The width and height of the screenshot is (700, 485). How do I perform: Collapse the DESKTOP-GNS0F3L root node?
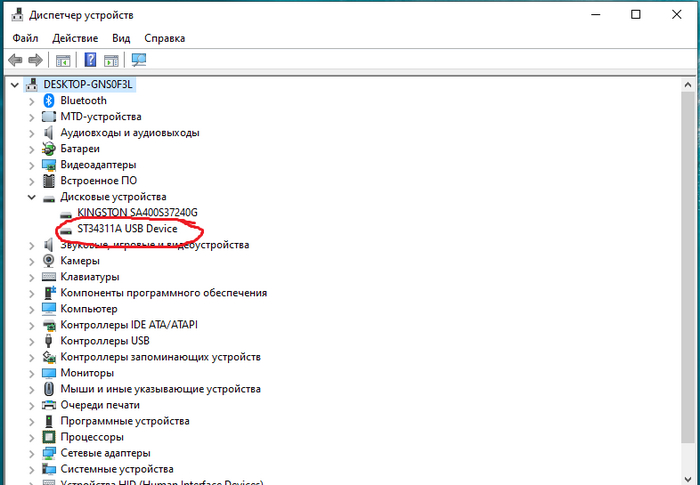click(x=15, y=84)
